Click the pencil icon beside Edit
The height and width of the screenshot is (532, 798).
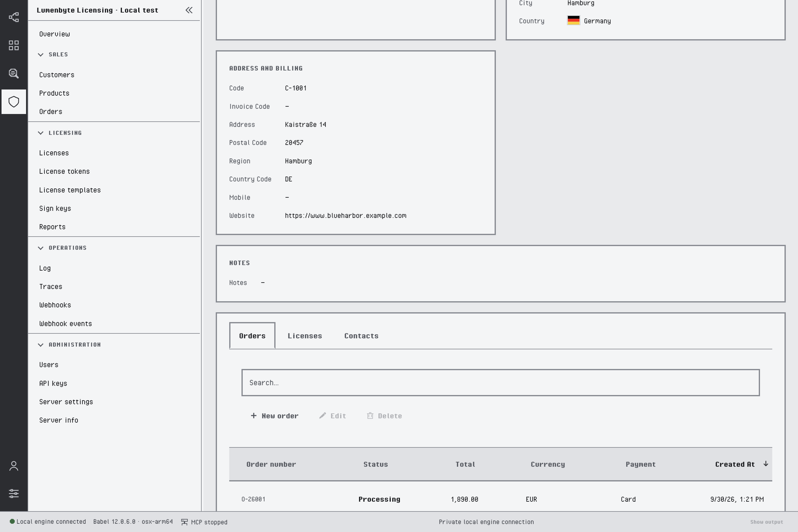tap(323, 416)
